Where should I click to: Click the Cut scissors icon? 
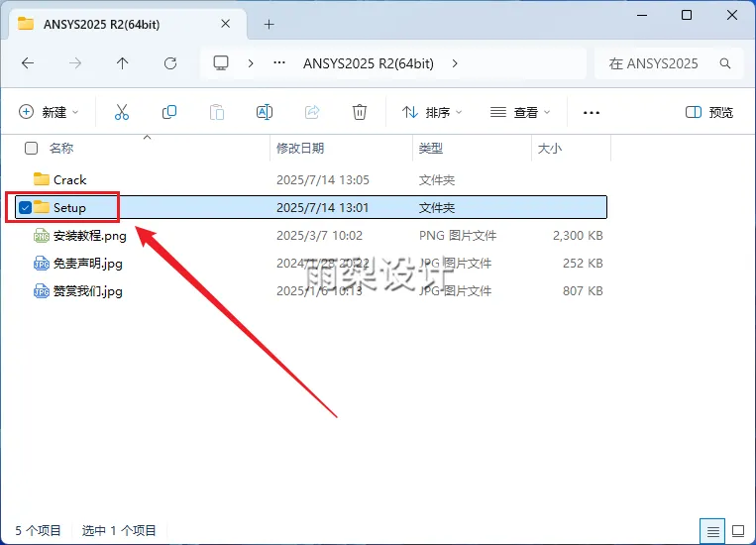(x=122, y=112)
